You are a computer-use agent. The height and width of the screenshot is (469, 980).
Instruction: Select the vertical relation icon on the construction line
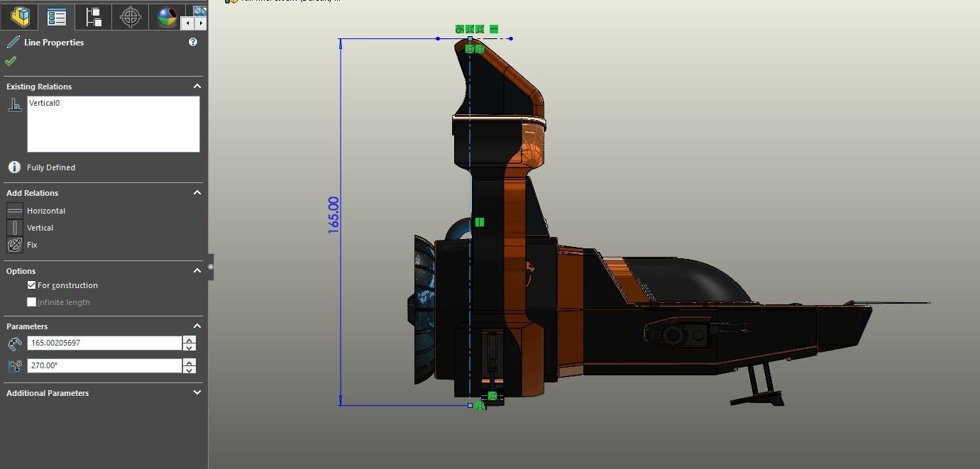click(x=480, y=222)
